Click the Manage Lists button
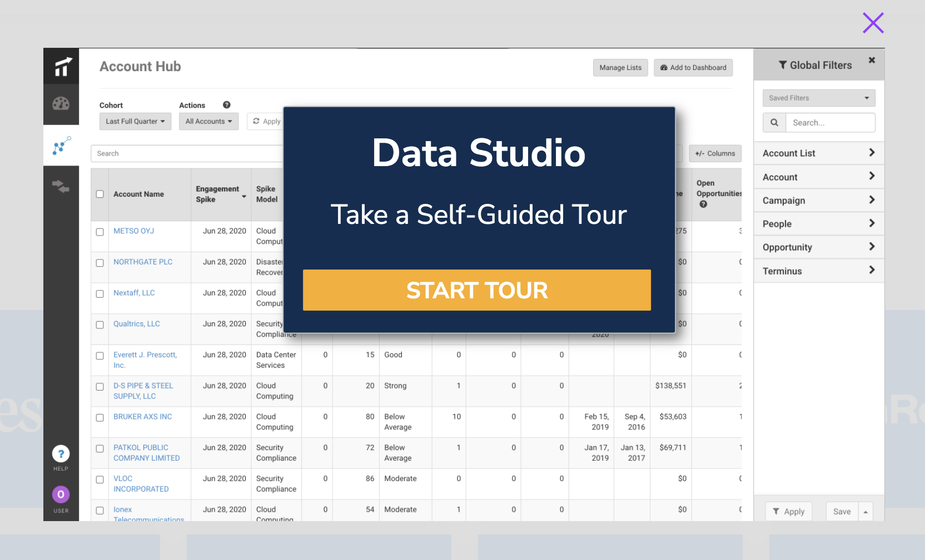The height and width of the screenshot is (560, 925). (x=620, y=68)
